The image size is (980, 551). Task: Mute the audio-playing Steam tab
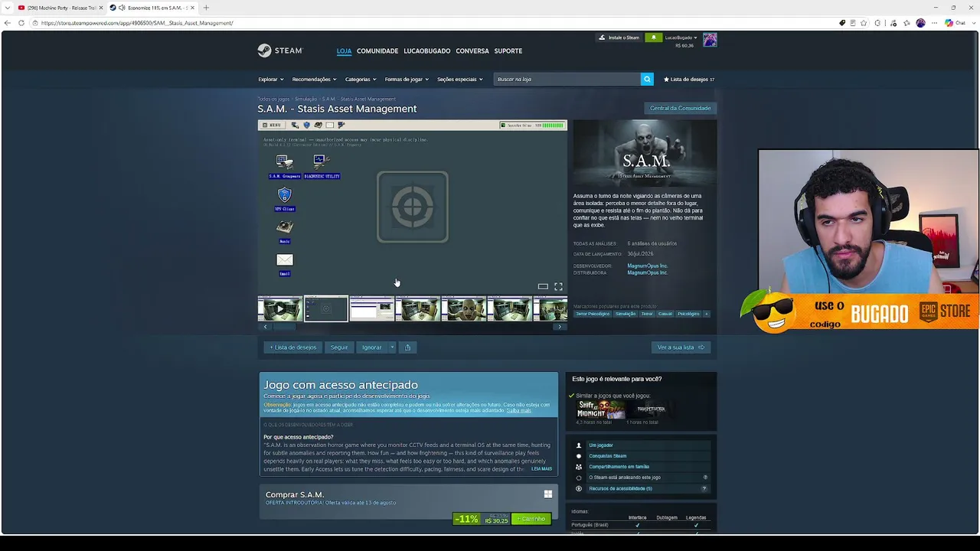[122, 8]
